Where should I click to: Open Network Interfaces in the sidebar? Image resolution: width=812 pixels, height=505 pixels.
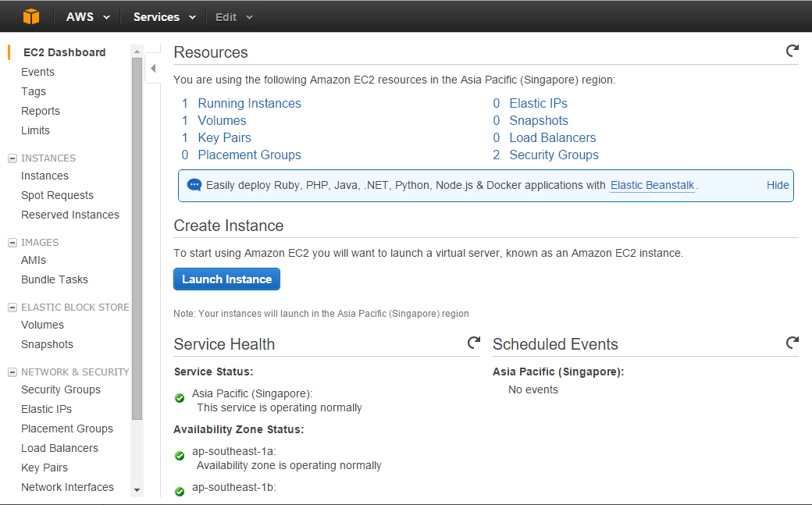67,487
